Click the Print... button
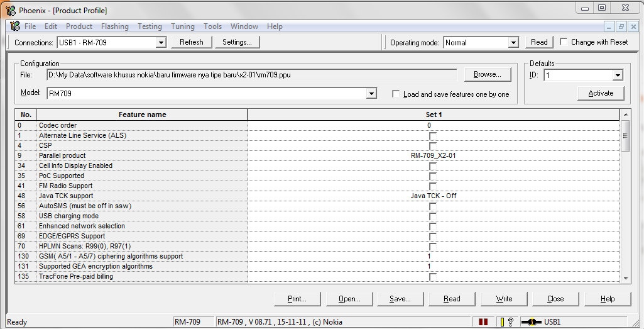Image resolution: width=644 pixels, height=329 pixels. pos(297,299)
